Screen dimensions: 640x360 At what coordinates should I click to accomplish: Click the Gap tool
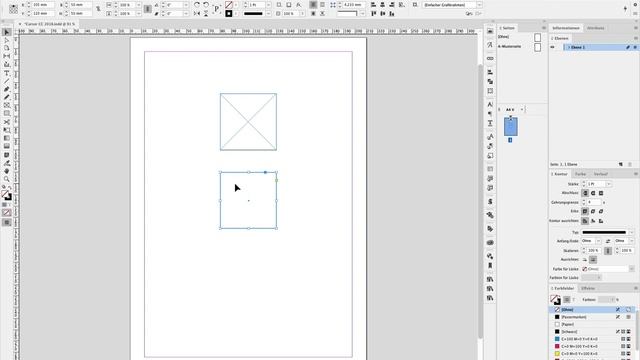[x=7, y=56]
